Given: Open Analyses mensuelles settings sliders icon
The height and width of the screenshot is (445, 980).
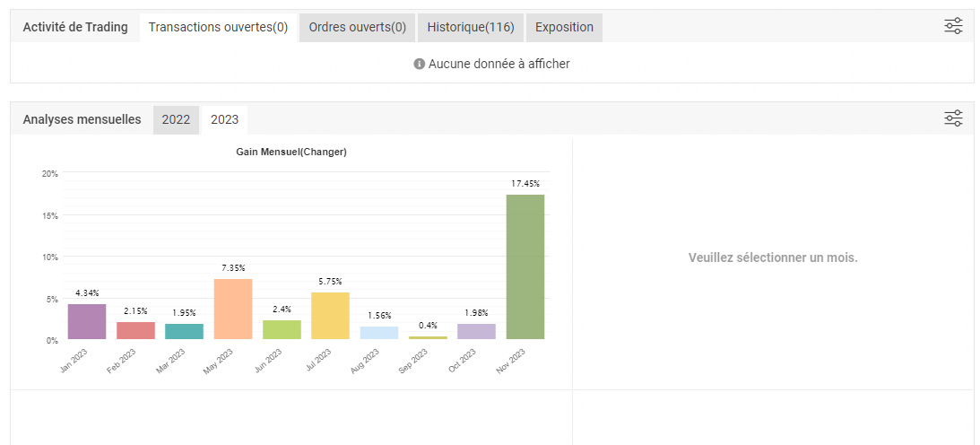Looking at the screenshot, I should [953, 118].
